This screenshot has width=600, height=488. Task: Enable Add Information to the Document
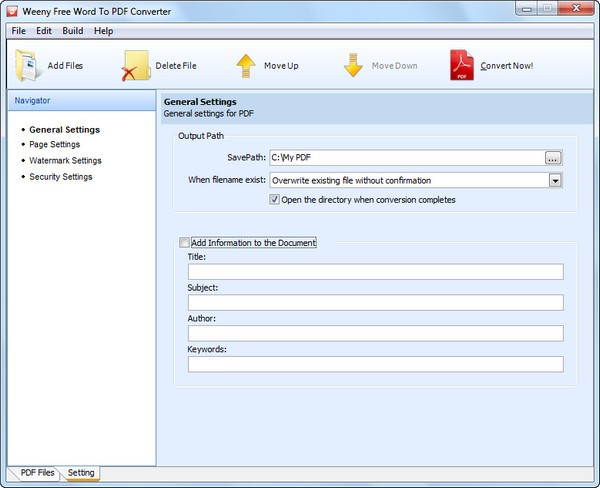[184, 243]
